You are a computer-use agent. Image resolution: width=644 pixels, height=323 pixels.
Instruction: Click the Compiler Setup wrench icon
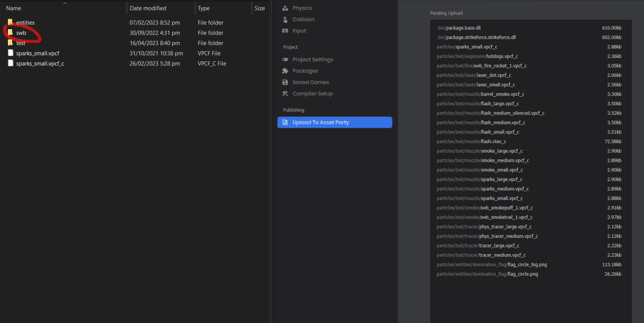coord(286,93)
